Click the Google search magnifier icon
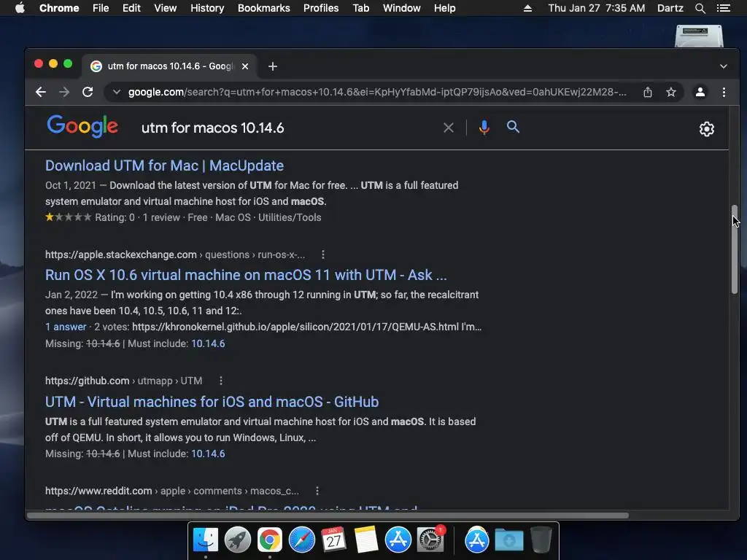747x560 pixels. click(513, 127)
